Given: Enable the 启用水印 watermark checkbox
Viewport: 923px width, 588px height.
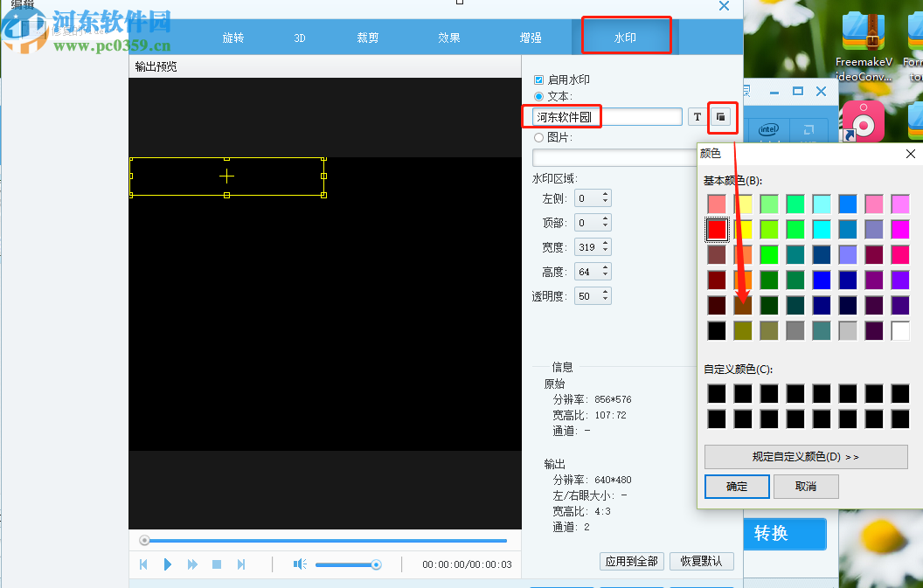Looking at the screenshot, I should [x=538, y=79].
